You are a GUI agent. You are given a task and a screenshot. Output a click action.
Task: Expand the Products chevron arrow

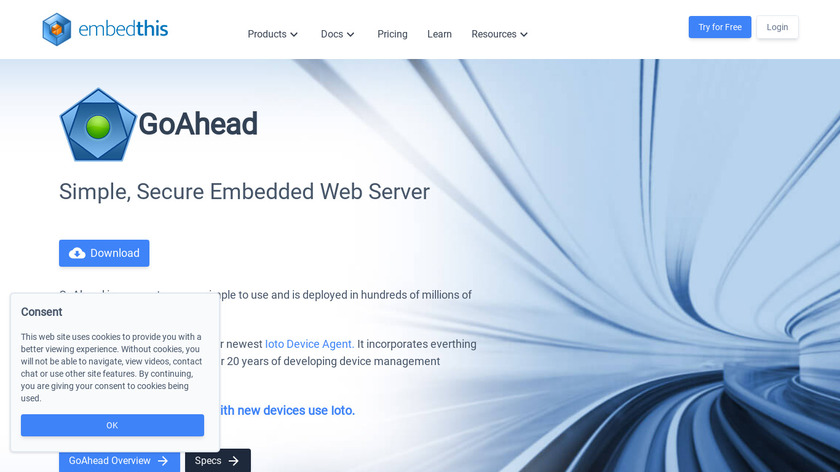pos(294,35)
